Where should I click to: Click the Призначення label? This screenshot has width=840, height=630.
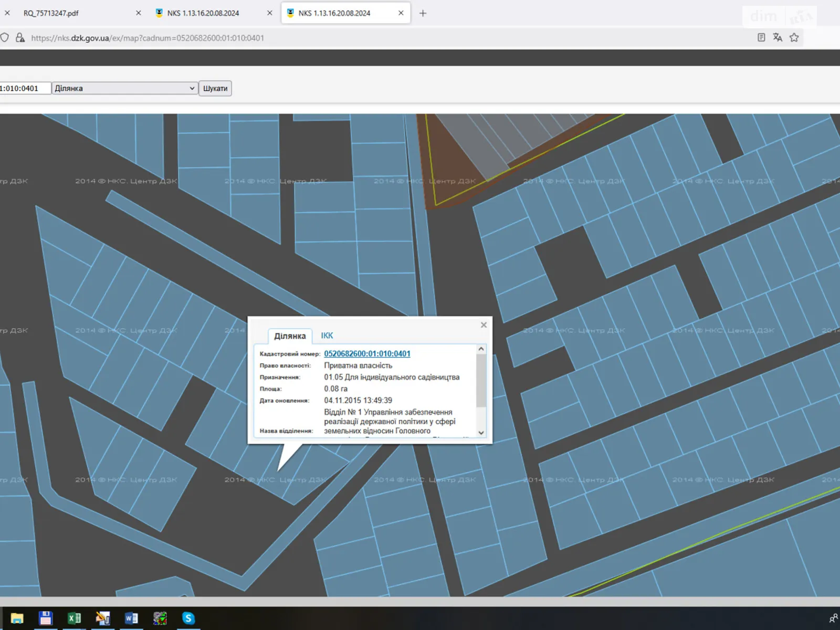[x=280, y=377]
